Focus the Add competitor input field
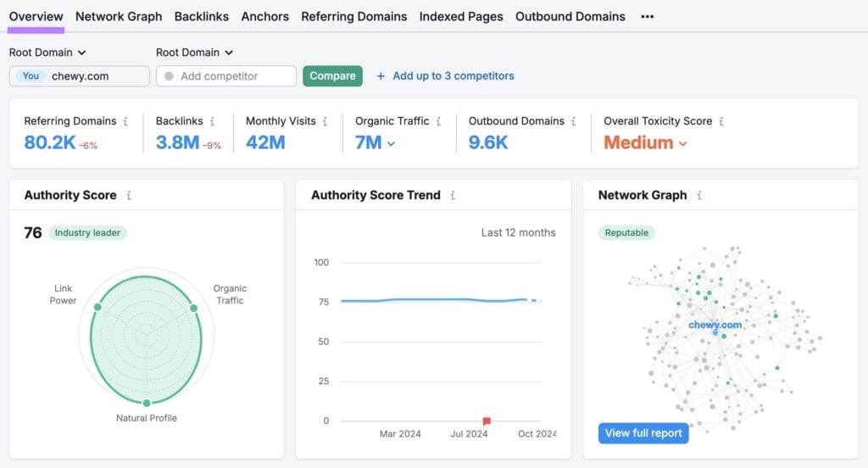Viewport: 868px width, 468px height. [x=226, y=76]
